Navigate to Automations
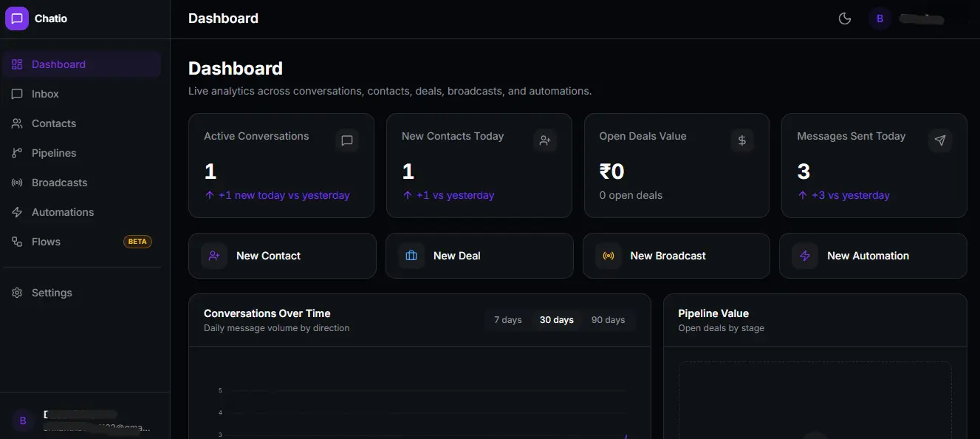This screenshot has width=980, height=439. tap(82, 212)
